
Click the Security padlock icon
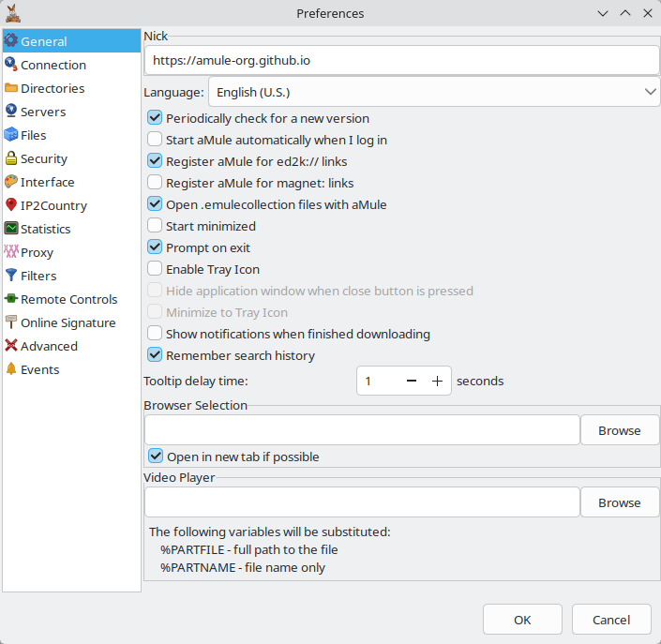click(11, 158)
